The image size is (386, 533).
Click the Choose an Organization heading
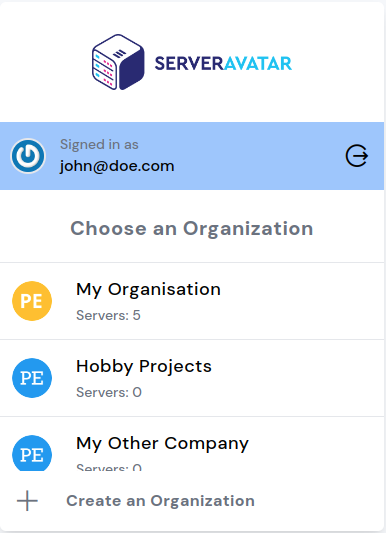[x=192, y=228]
